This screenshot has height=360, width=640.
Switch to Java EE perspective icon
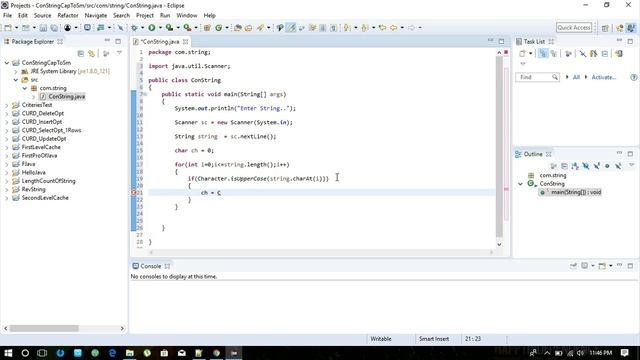click(x=620, y=28)
